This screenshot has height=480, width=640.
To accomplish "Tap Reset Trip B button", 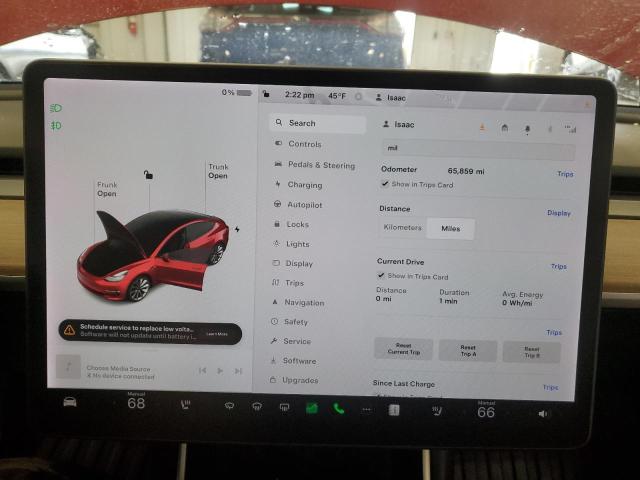I will pyautogui.click(x=531, y=352).
